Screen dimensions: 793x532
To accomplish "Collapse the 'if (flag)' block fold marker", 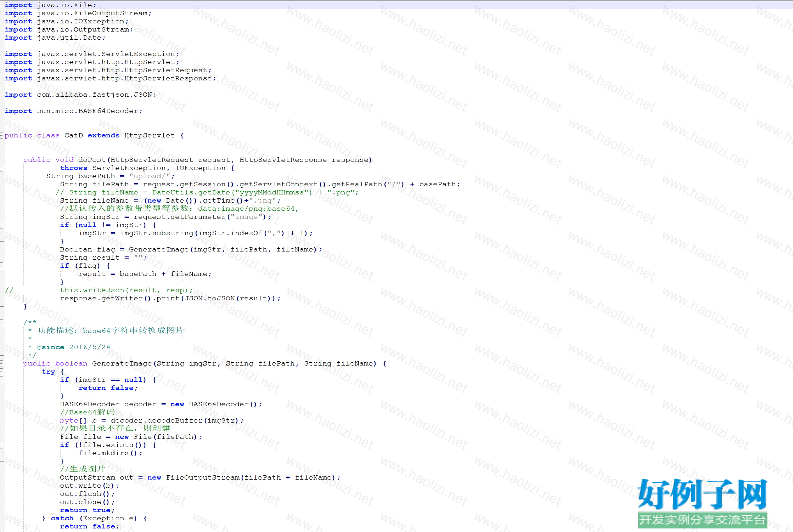I will click(1, 266).
